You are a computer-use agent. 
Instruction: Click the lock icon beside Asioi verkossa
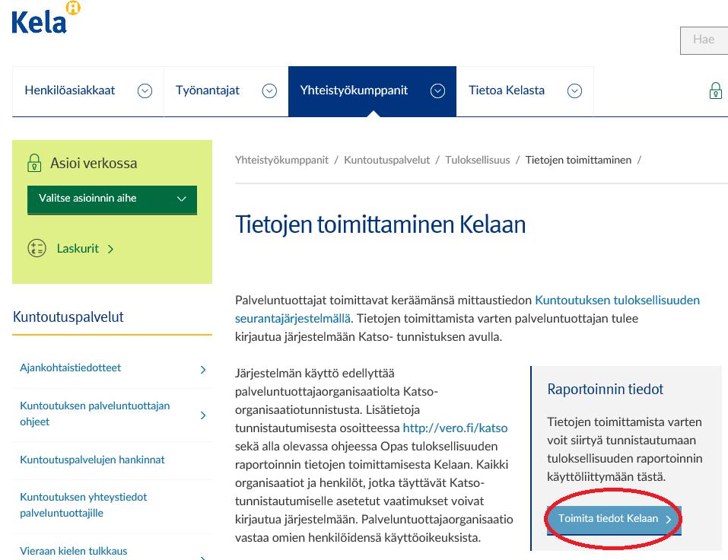click(34, 163)
